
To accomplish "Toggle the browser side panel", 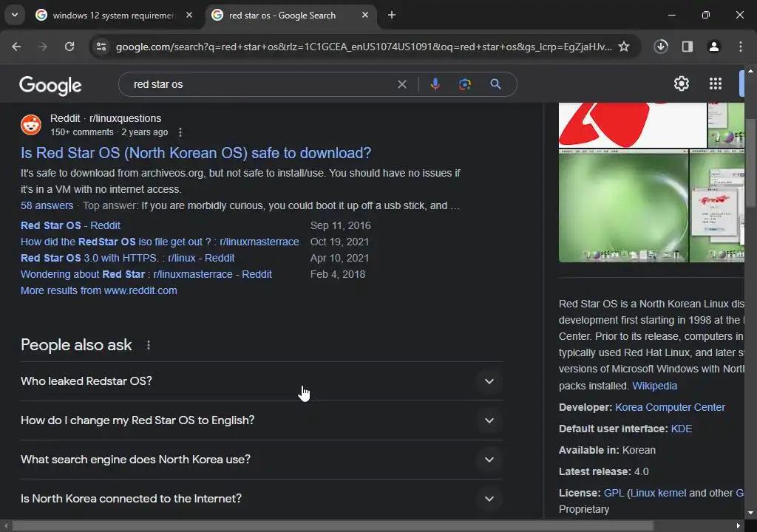I will point(688,47).
